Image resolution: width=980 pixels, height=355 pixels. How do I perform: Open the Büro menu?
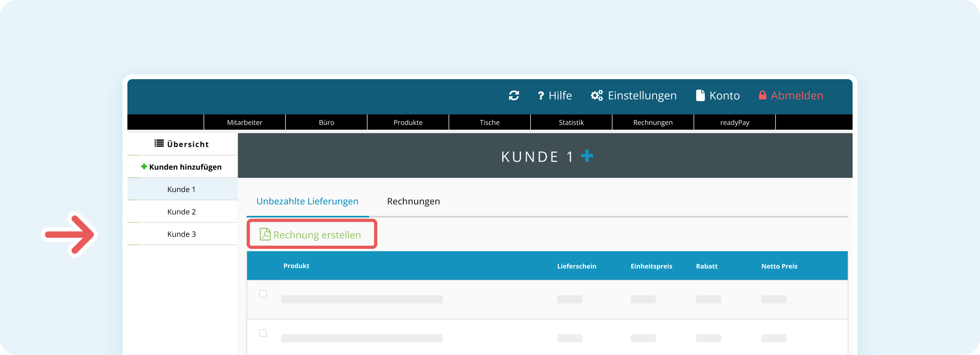(x=326, y=122)
